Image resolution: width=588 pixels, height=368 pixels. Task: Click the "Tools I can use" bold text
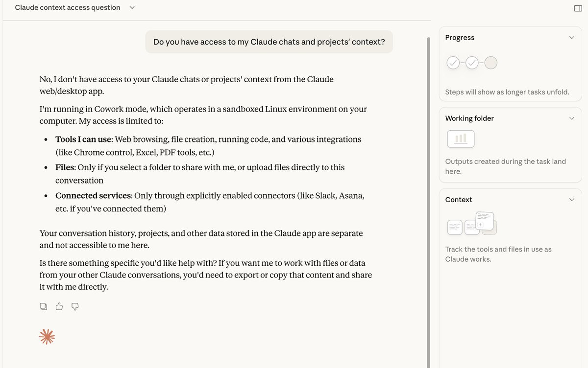[84, 139]
